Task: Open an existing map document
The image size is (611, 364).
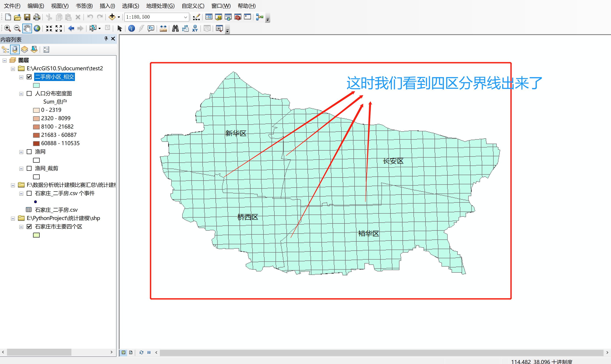Action: click(18, 17)
